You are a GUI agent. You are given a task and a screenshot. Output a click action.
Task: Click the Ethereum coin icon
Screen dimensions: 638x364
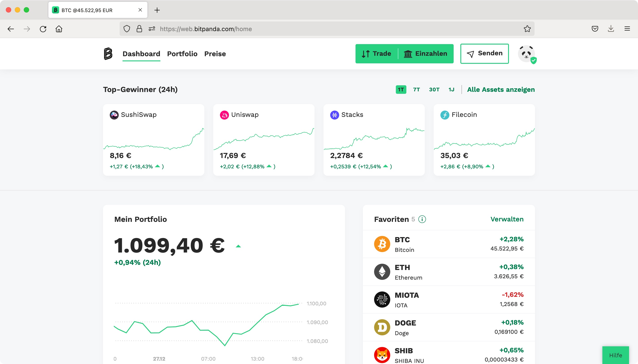(x=382, y=272)
